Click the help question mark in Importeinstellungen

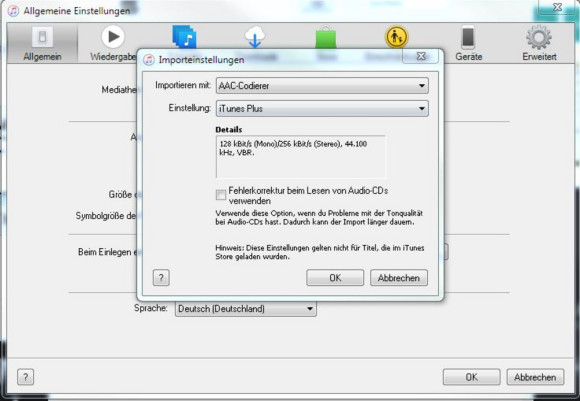[161, 278]
